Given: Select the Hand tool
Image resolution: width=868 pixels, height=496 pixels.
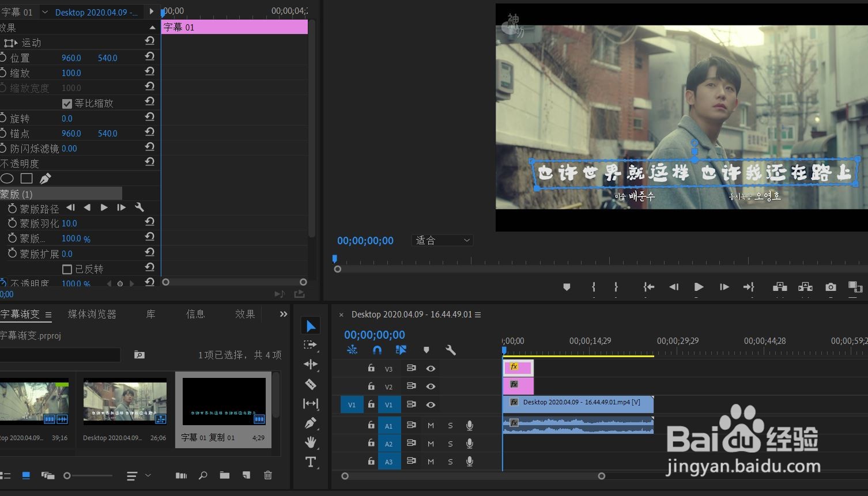Looking at the screenshot, I should tap(311, 442).
